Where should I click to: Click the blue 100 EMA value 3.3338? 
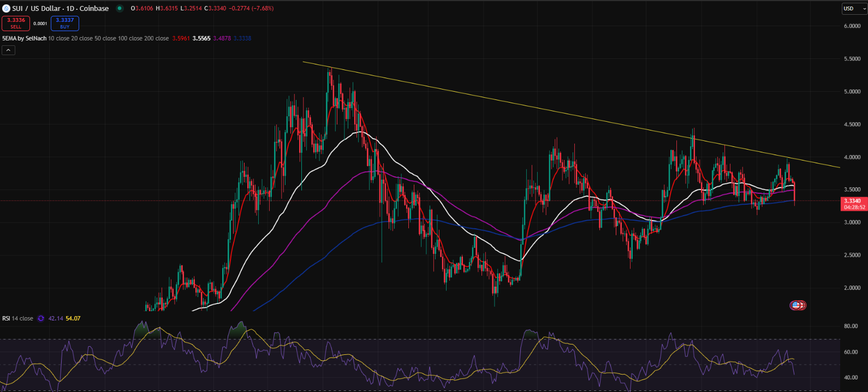[x=242, y=39]
